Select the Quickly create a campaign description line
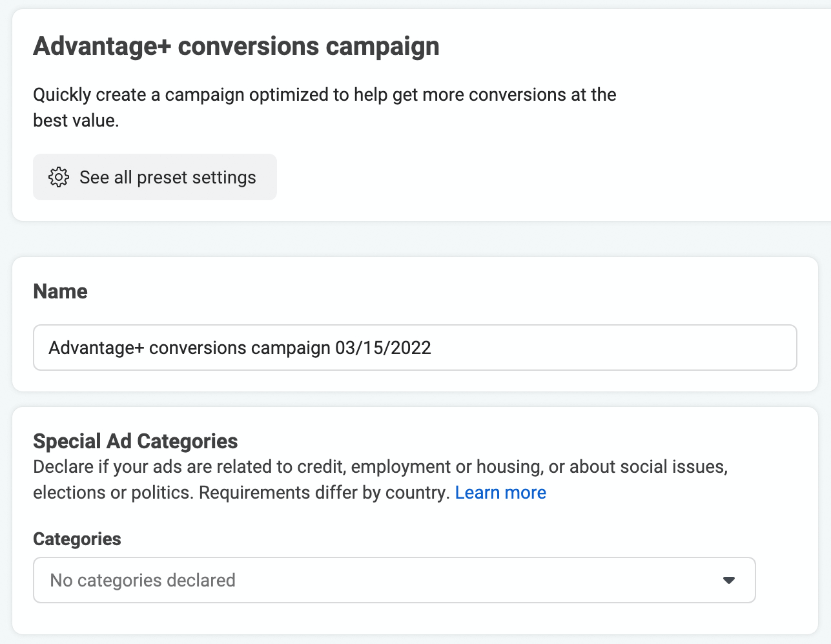The width and height of the screenshot is (831, 644). pos(325,95)
